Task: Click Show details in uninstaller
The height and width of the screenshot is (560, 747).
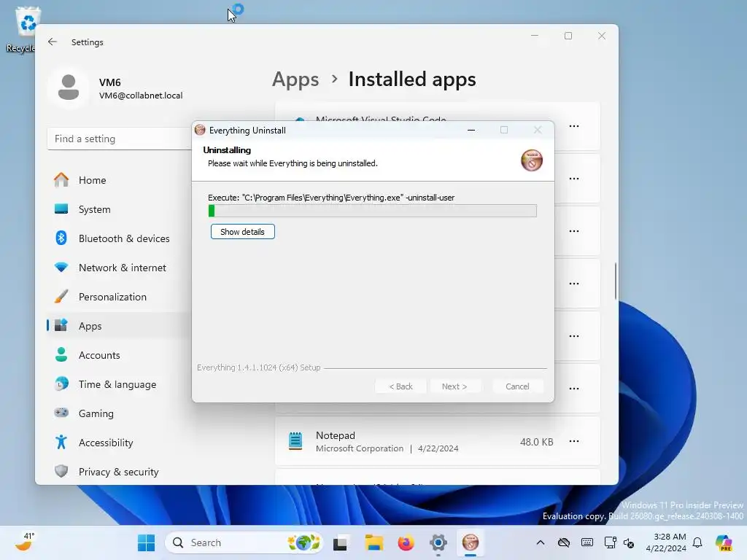Action: pyautogui.click(x=242, y=232)
